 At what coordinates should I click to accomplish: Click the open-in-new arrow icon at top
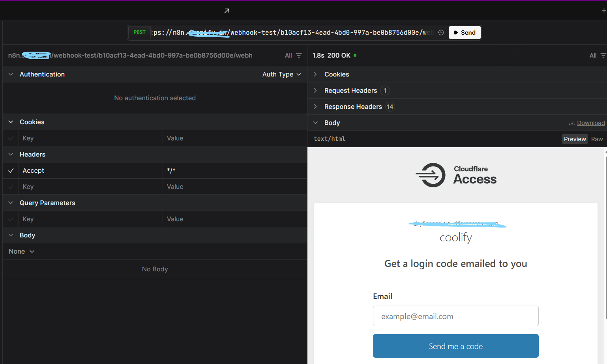[227, 11]
